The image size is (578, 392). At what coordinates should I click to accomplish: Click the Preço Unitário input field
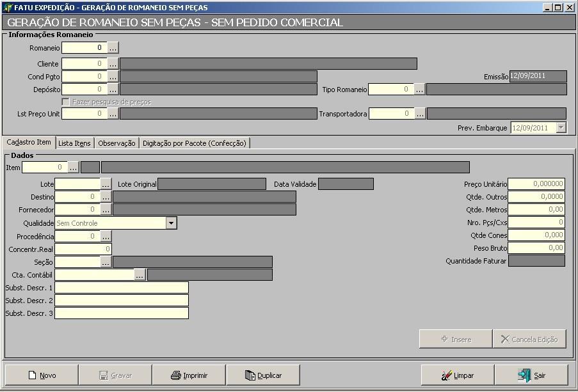(x=536, y=184)
